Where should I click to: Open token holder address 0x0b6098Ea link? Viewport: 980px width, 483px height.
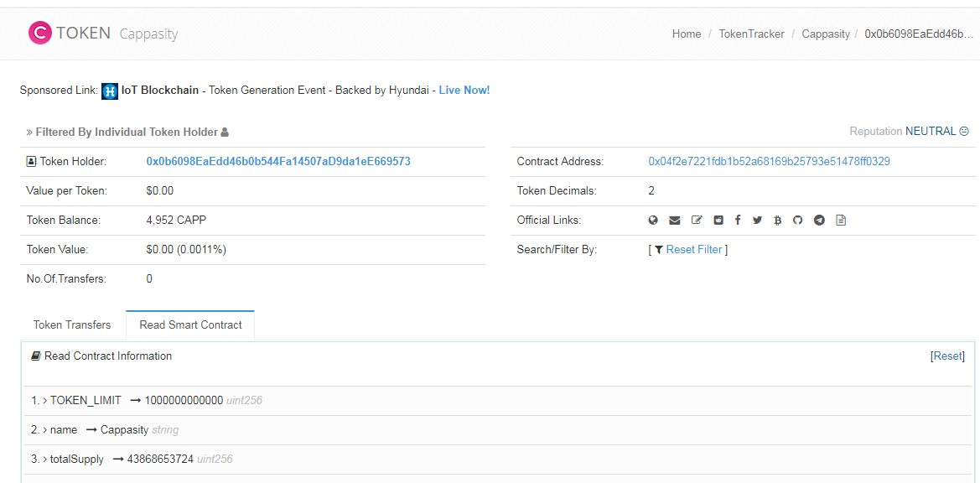(278, 161)
